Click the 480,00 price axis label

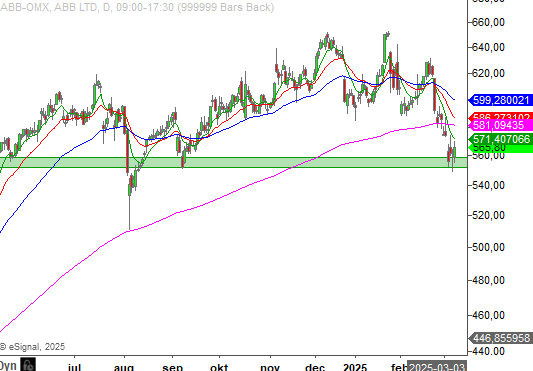point(488,280)
